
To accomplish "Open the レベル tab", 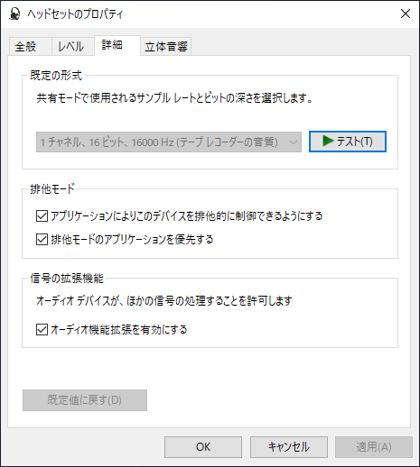I will (73, 46).
